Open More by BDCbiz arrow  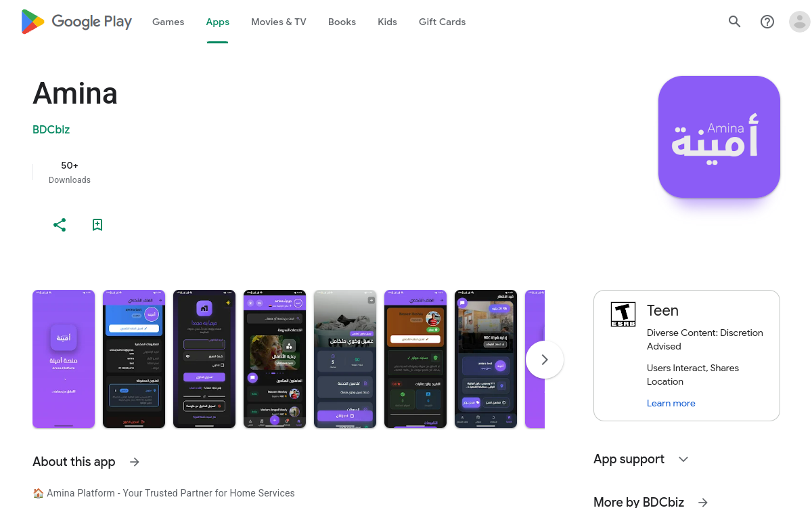pyautogui.click(x=703, y=503)
